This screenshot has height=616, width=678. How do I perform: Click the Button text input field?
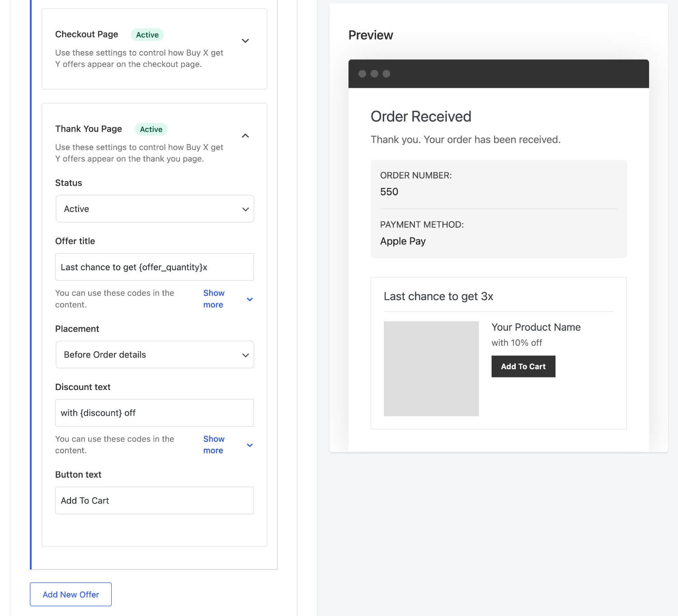(x=154, y=500)
